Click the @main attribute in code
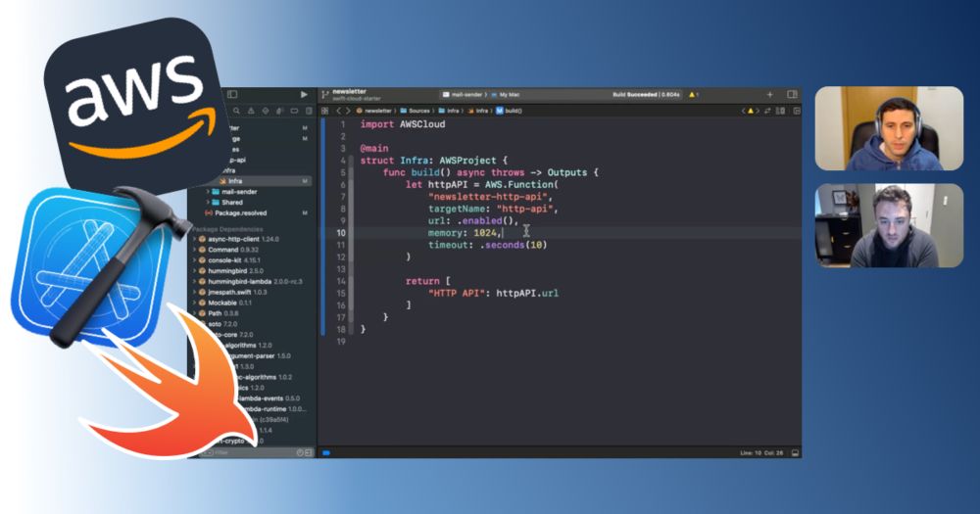 pyautogui.click(x=373, y=149)
